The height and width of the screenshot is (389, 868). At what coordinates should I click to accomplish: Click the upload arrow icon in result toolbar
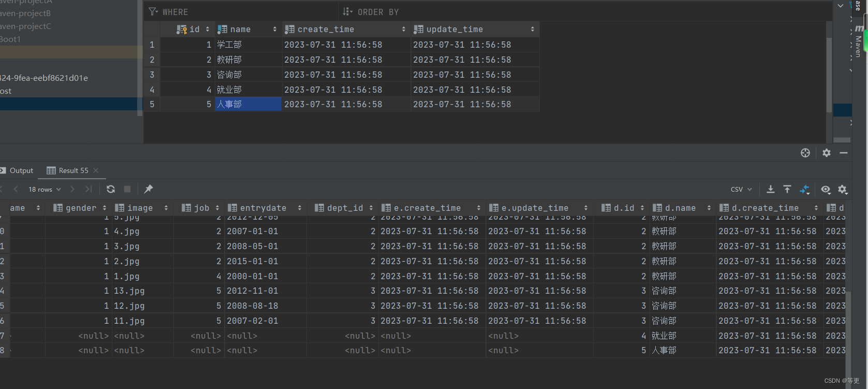coord(787,189)
